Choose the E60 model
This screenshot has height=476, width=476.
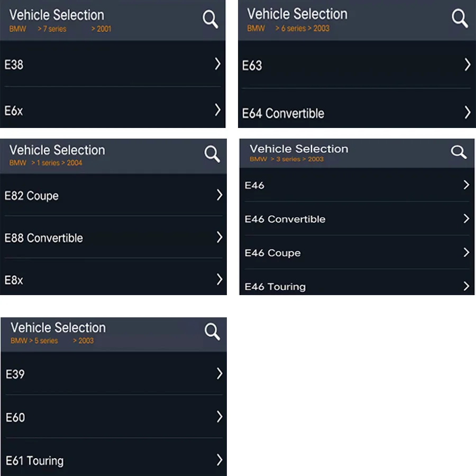(x=15, y=417)
